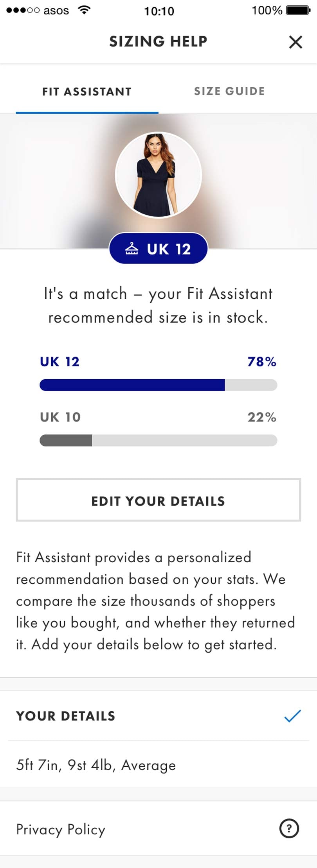Tap the blue checkmark beside Your Details

(x=292, y=716)
